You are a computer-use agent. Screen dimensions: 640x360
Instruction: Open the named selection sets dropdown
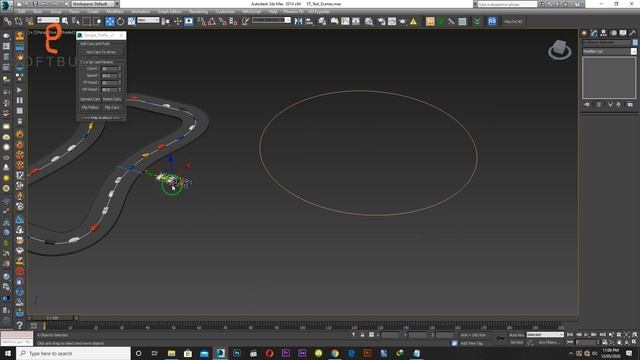(271, 20)
